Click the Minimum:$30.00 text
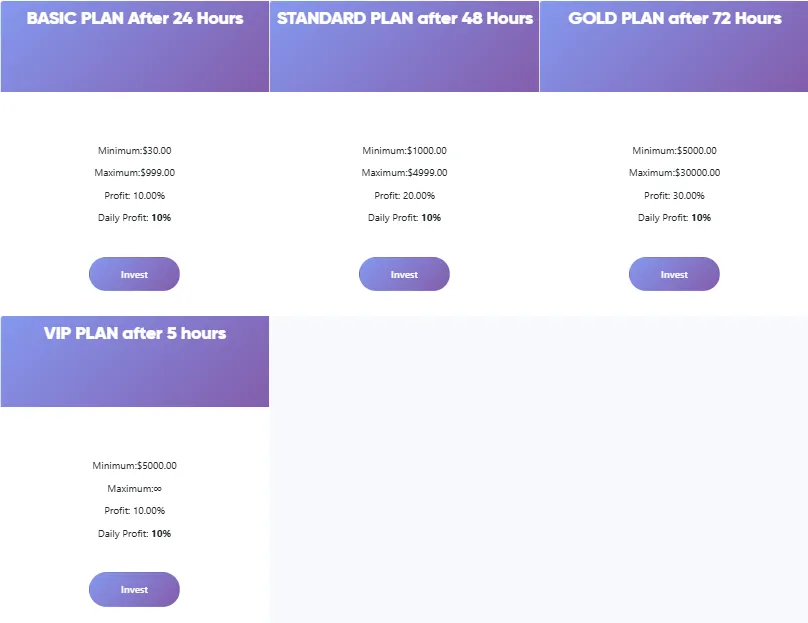This screenshot has height=623, width=808. [x=135, y=151]
